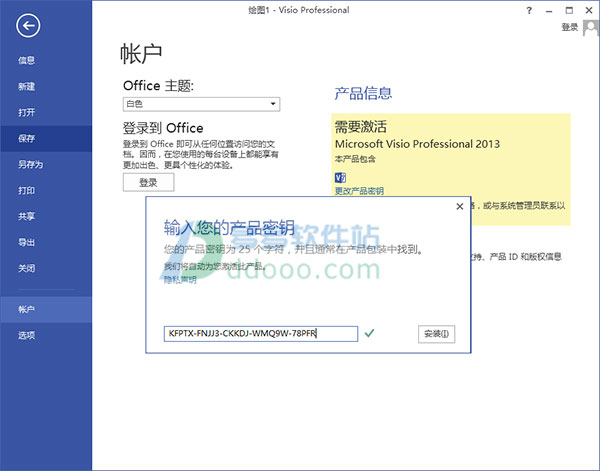Click the 更改产品密钥 link

point(359,191)
